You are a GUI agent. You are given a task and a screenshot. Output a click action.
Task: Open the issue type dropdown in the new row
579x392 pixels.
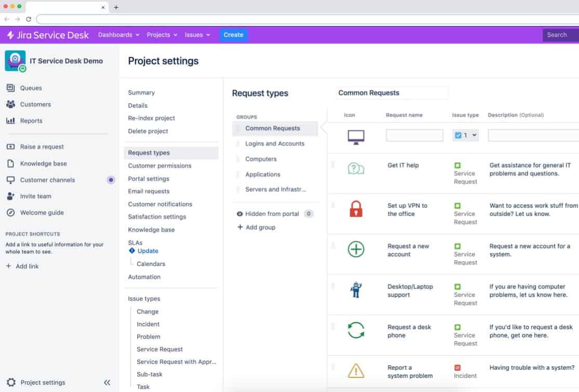pos(465,134)
